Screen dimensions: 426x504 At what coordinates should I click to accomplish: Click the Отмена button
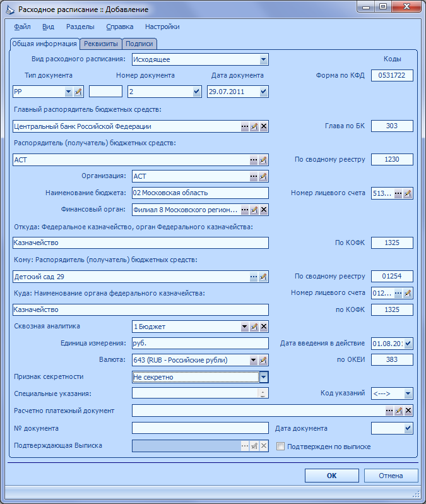coord(391,476)
